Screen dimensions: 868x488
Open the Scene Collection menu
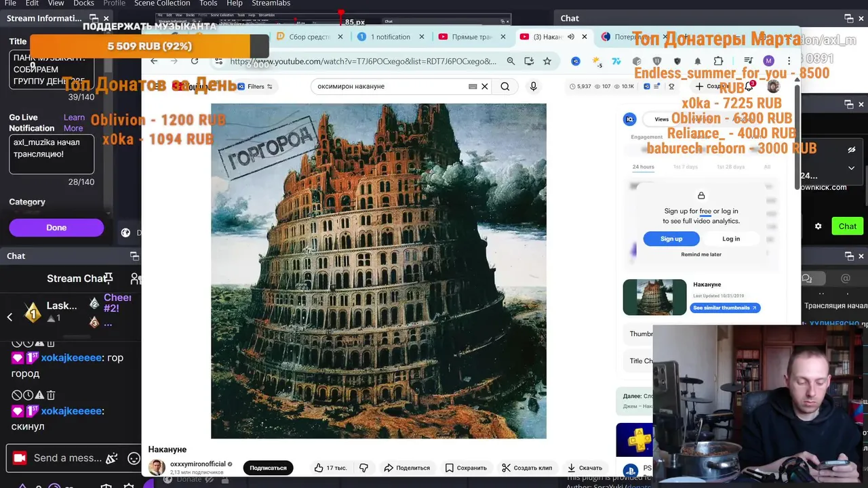(x=162, y=3)
